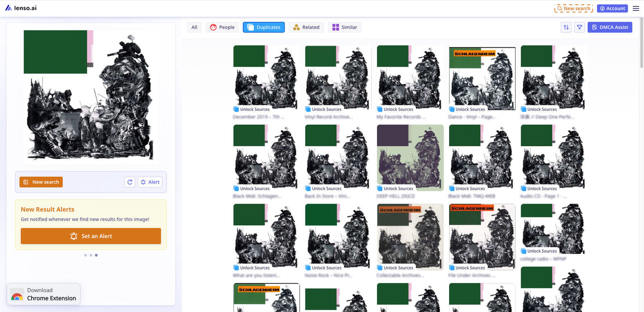Click the orange New search button under image
The width and height of the screenshot is (644, 312).
tap(41, 182)
